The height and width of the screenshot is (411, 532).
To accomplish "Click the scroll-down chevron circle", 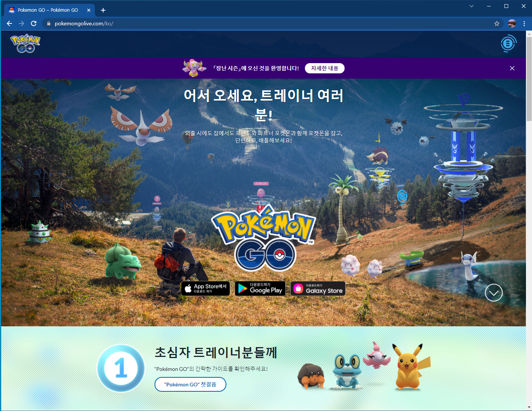I will [x=493, y=293].
